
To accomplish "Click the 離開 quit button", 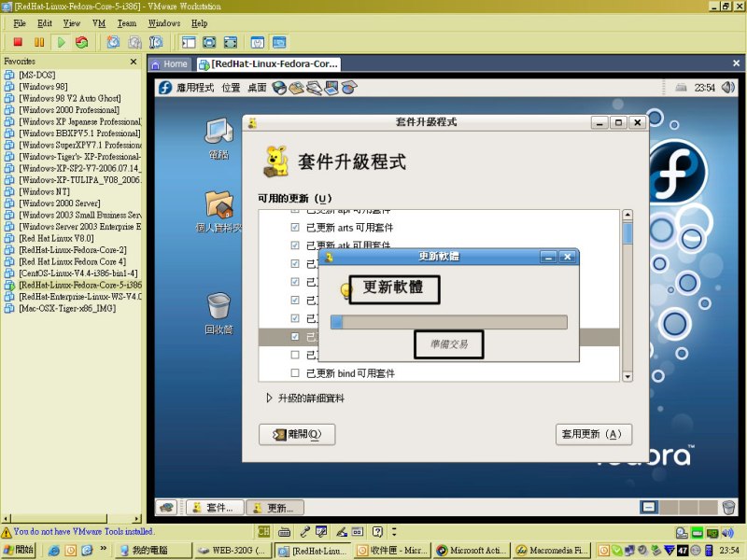I will pos(297,434).
